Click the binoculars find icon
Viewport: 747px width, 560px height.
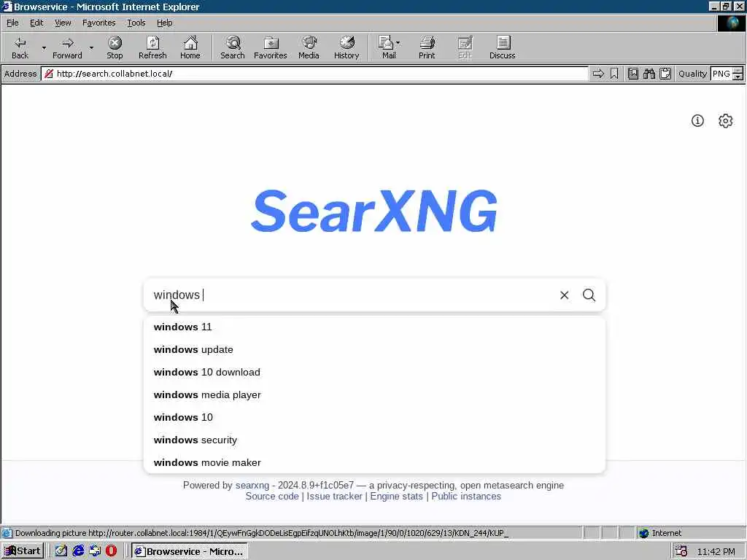pos(649,74)
